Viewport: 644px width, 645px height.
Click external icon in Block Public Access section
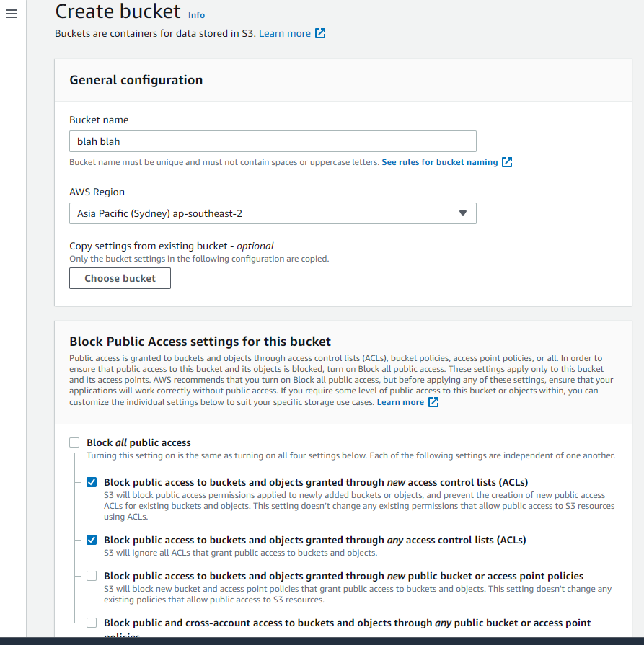pos(433,402)
